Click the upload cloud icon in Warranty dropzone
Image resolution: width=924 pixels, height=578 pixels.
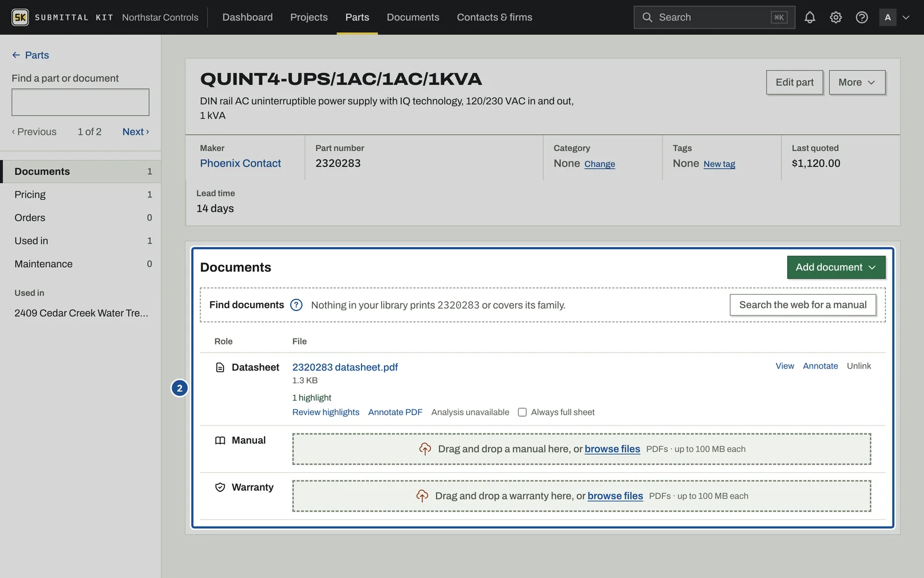(422, 496)
